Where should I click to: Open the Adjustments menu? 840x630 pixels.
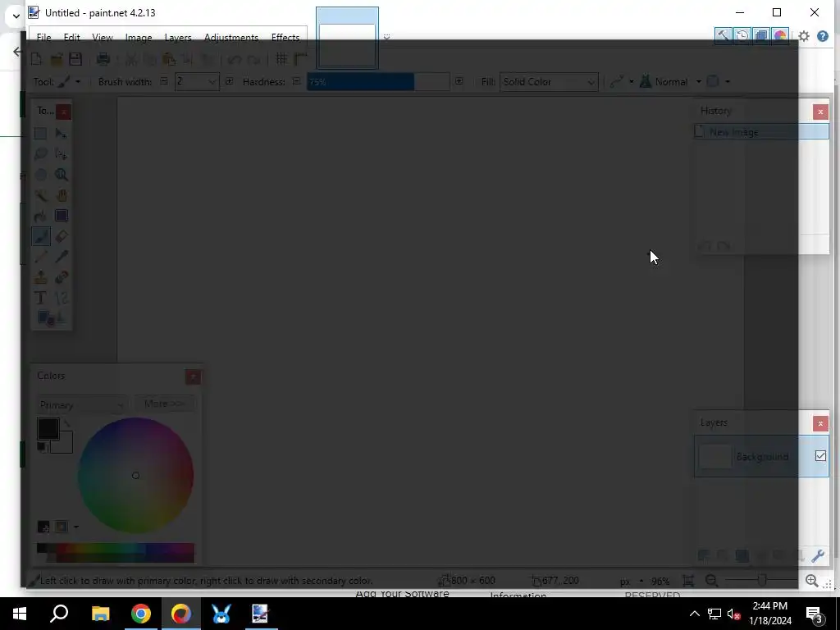[231, 38]
